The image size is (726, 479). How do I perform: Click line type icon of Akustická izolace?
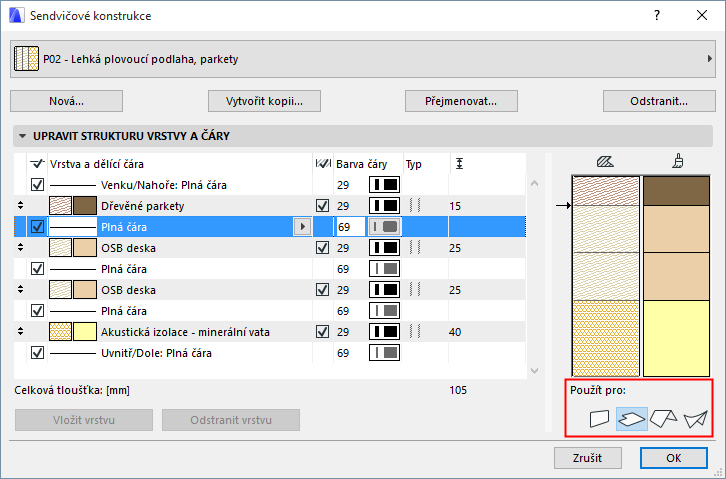coord(415,332)
